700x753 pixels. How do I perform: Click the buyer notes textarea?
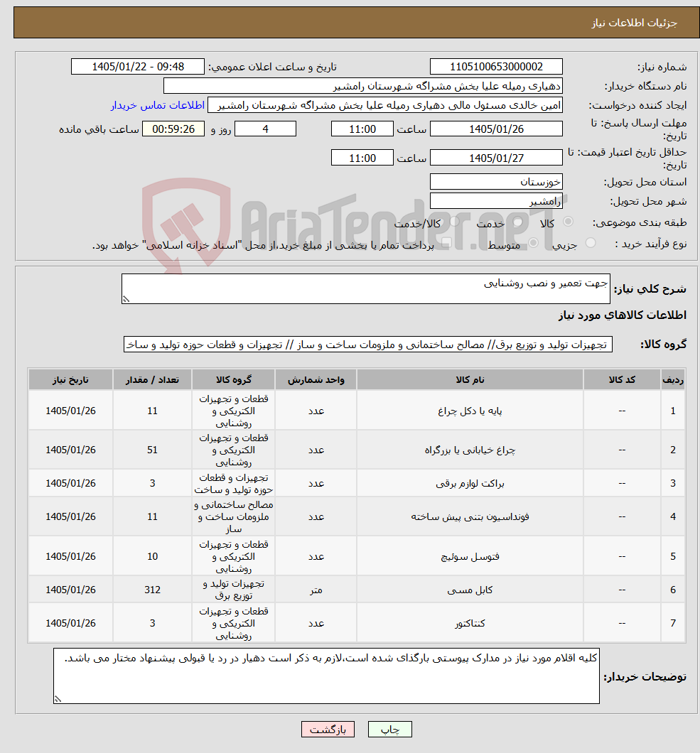coord(326,676)
